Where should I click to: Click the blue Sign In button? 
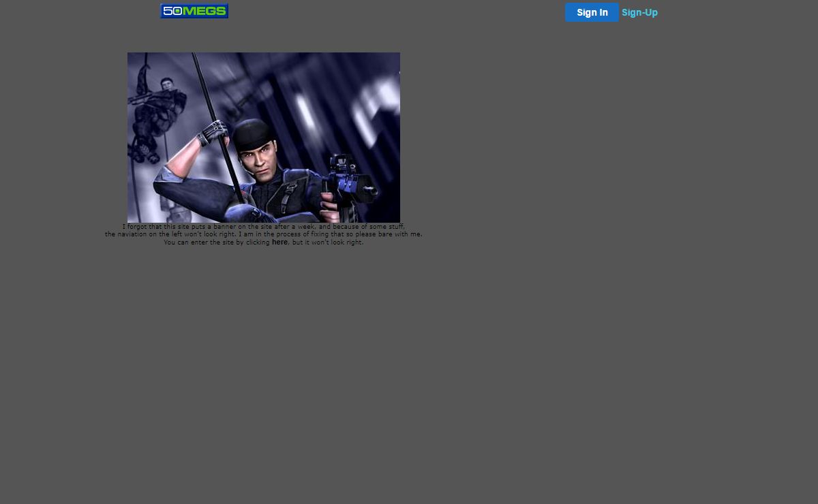pos(592,12)
